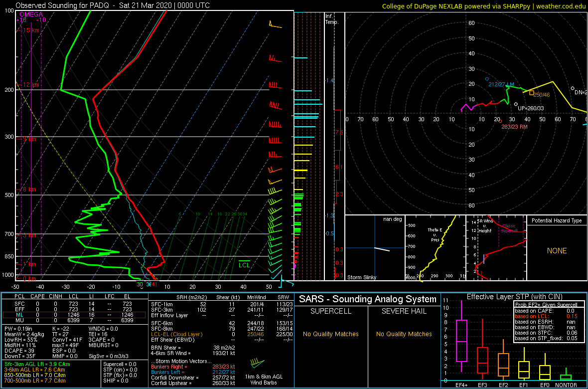Click the 'DCAPE = 39' value

click(x=18, y=350)
